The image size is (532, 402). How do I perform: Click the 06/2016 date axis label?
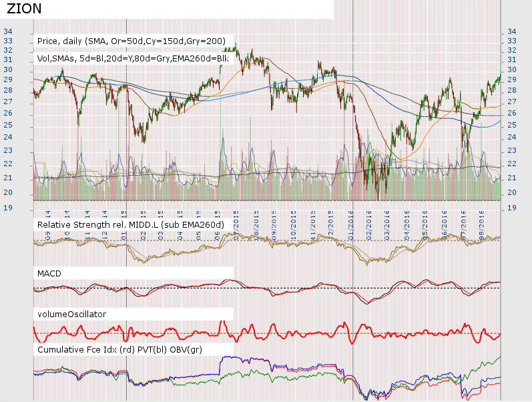click(445, 226)
